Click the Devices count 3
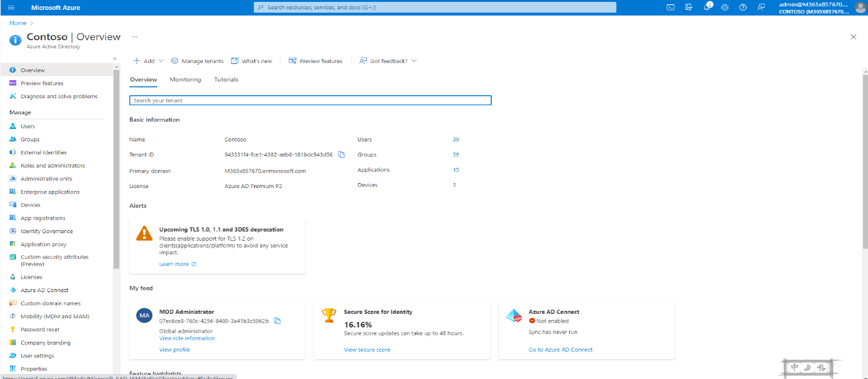Image resolution: width=868 pixels, height=379 pixels. 454,185
